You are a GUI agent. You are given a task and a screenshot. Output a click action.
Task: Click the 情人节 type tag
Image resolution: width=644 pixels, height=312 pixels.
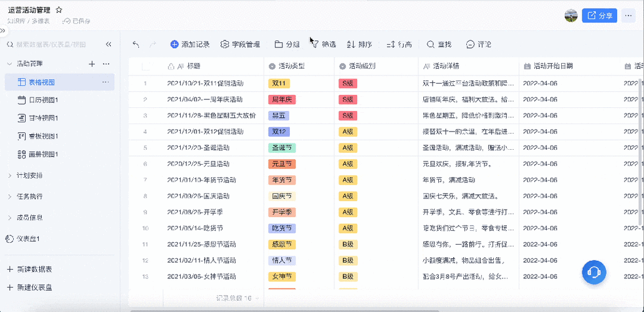[282, 260]
